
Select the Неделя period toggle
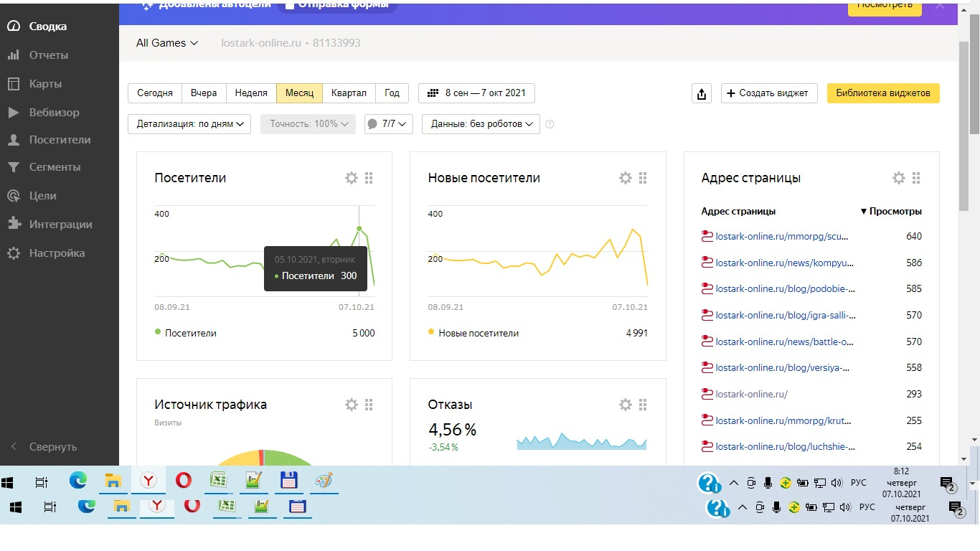(251, 93)
